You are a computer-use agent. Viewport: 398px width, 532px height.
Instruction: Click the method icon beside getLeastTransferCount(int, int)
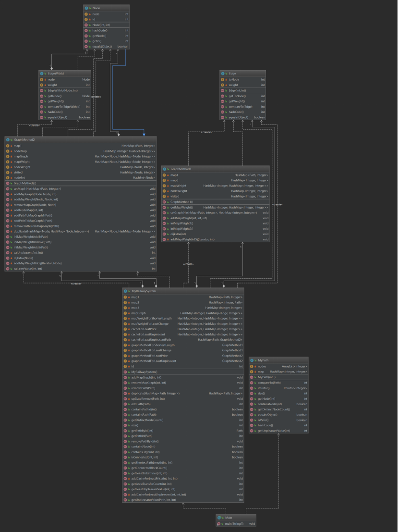click(x=125, y=484)
